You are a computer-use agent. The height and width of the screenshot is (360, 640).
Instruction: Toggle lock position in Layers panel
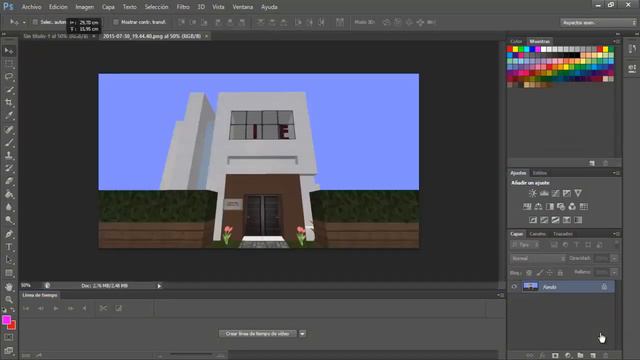point(549,273)
